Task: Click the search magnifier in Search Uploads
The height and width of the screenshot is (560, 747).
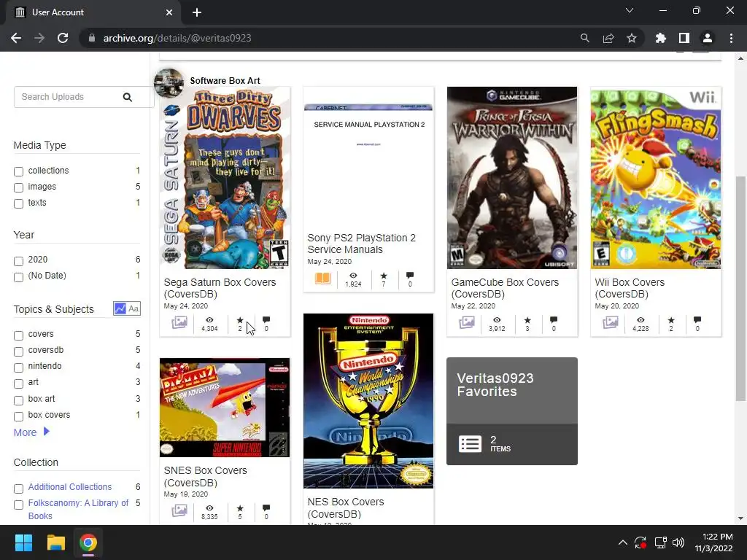Action: (x=127, y=97)
